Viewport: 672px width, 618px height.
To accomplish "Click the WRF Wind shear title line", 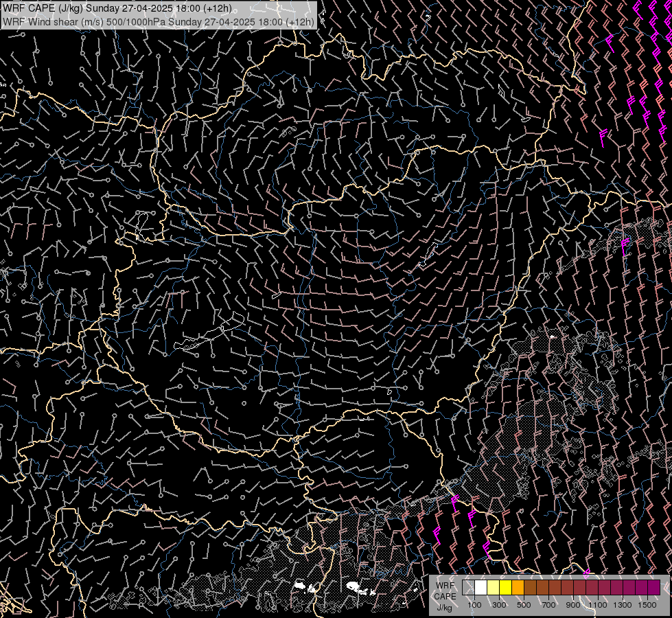I will 159,21.
